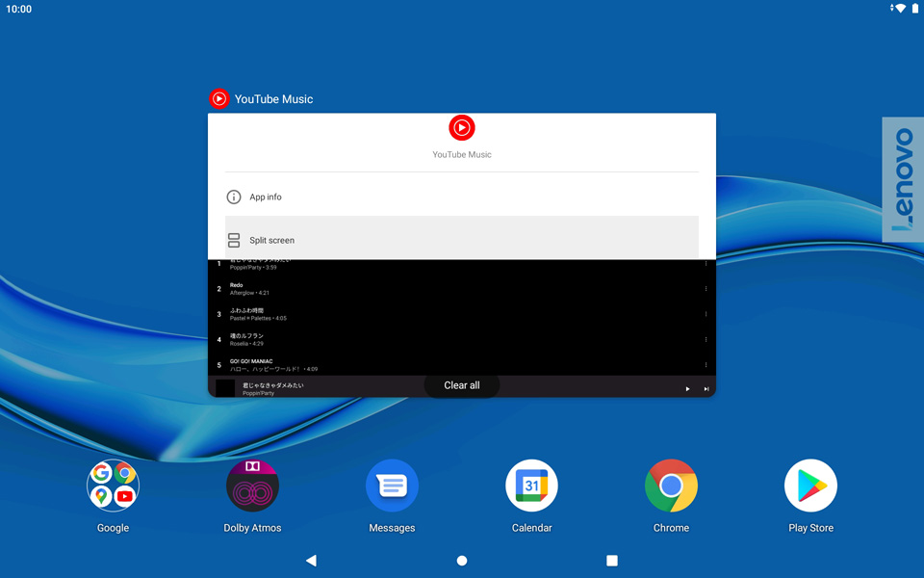924x578 pixels.
Task: Open options for the Poppin'Party 3:59 track
Action: click(706, 264)
